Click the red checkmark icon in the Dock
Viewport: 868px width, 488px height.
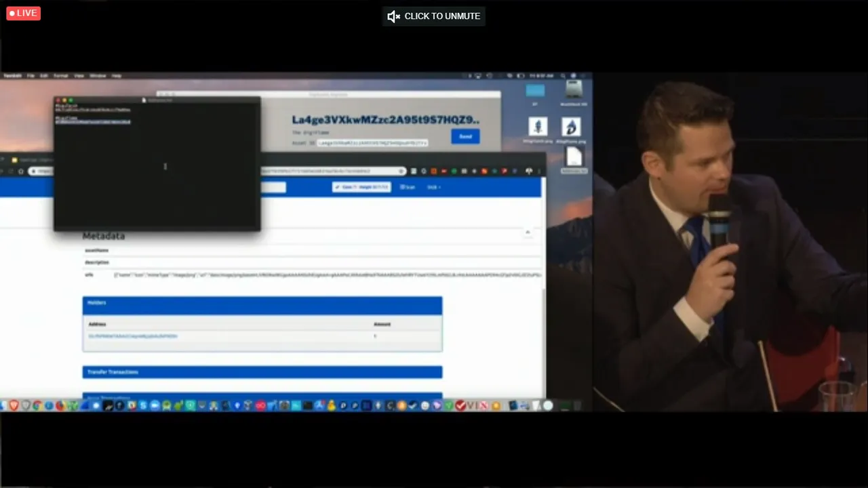[461, 405]
